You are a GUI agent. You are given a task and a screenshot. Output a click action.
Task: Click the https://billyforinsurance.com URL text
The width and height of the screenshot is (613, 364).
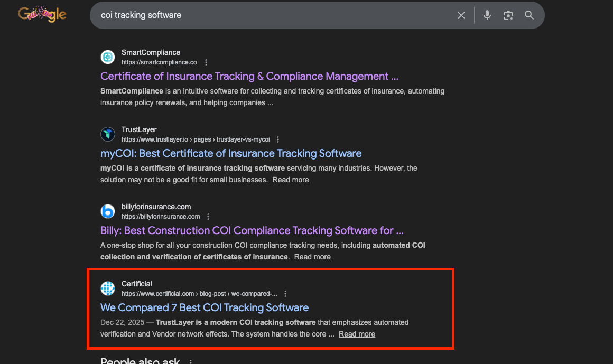(161, 217)
